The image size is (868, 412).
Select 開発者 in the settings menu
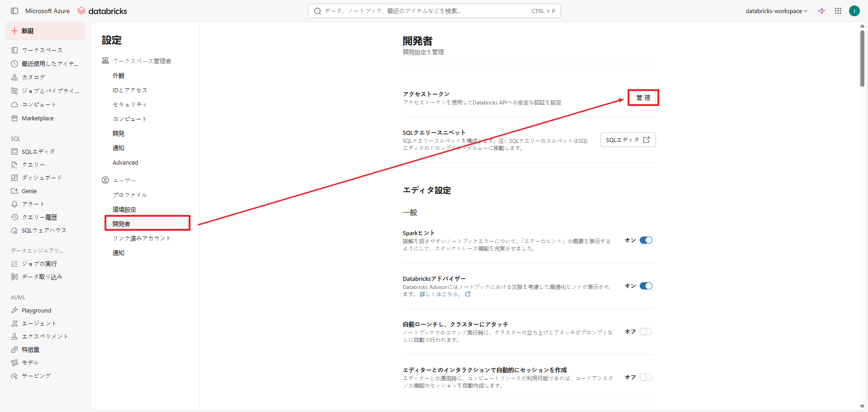click(122, 224)
